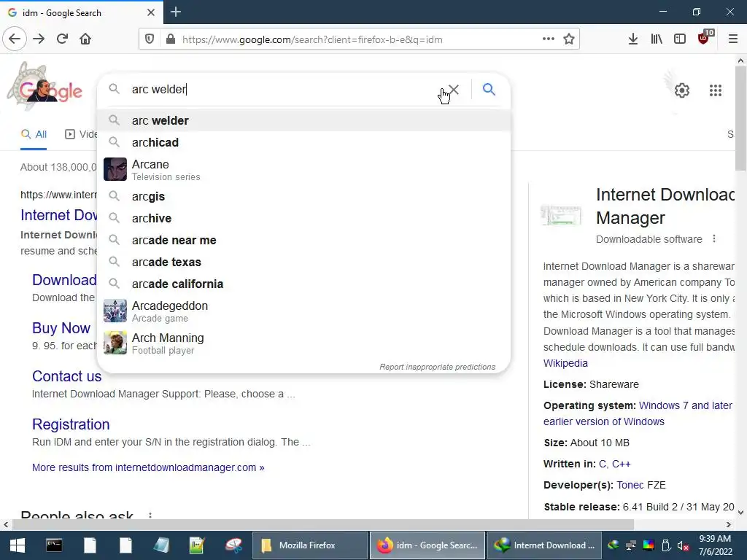Image resolution: width=747 pixels, height=560 pixels.
Task: Choose Arch Manning Football player suggestion
Action: pyautogui.click(x=303, y=343)
